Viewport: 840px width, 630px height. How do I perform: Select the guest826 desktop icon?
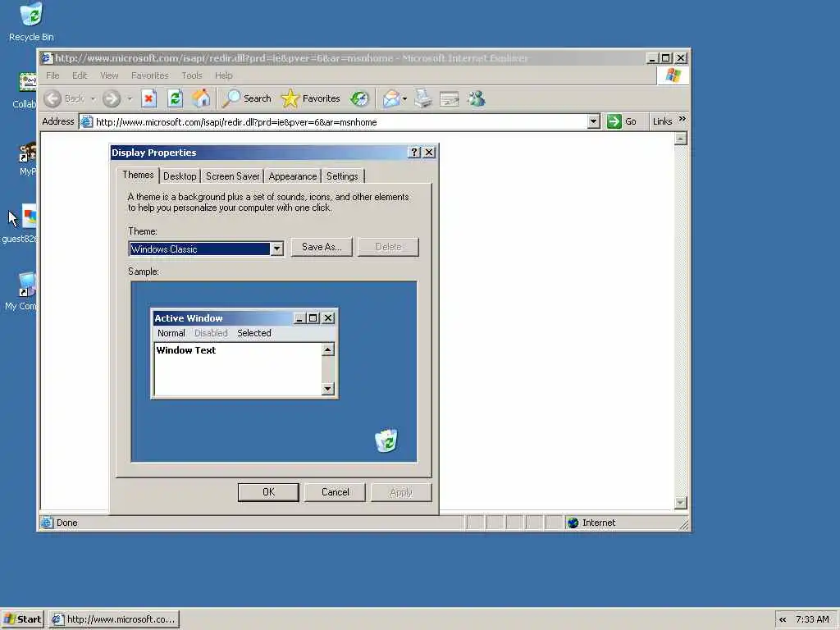(x=29, y=217)
